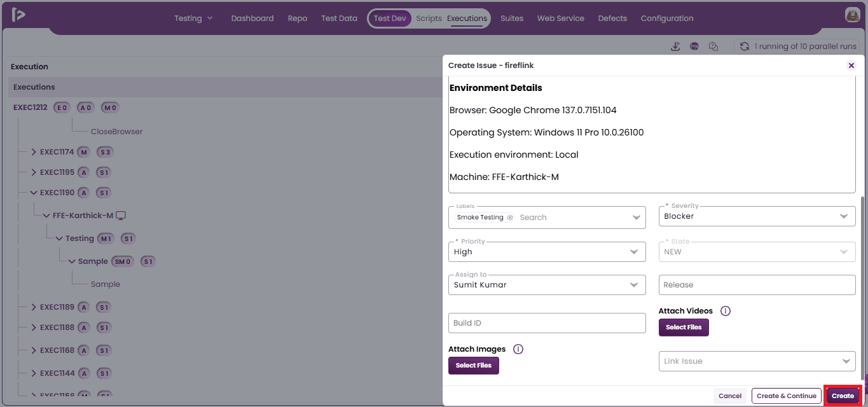868x407 pixels.
Task: Collapse the FFE-Karthick-M tree node
Action: point(46,216)
